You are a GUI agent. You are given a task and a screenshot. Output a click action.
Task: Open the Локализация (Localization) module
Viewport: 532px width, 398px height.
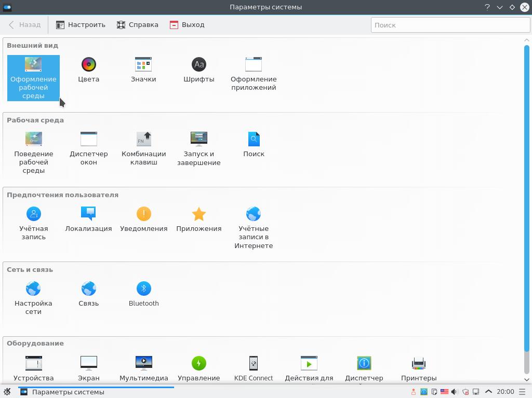(x=88, y=220)
